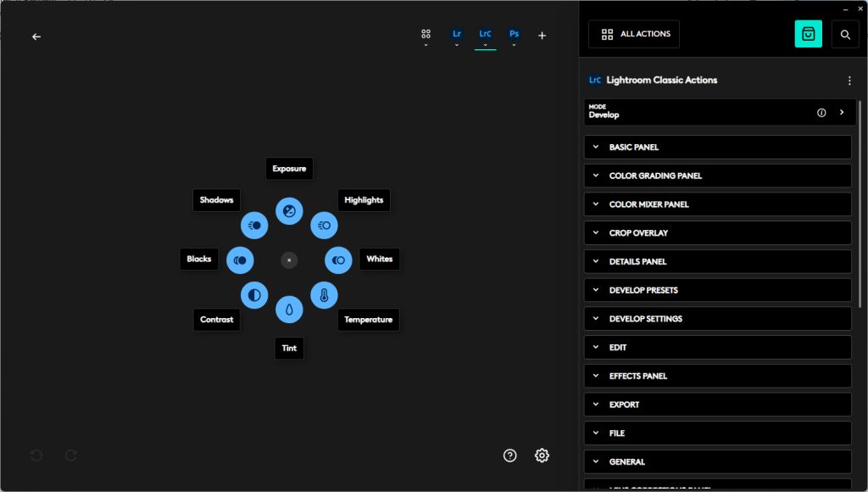868x492 pixels.
Task: Close the ring with center X button
Action: [x=289, y=260]
